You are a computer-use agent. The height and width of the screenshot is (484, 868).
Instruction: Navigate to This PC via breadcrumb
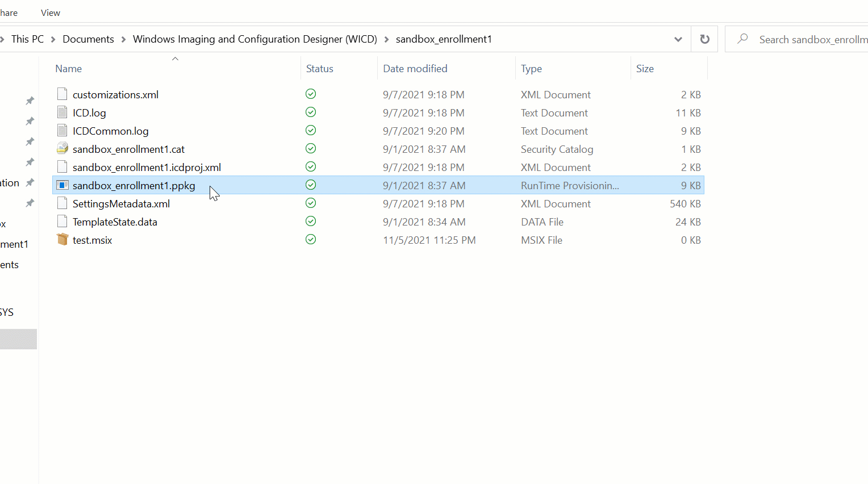click(x=27, y=39)
